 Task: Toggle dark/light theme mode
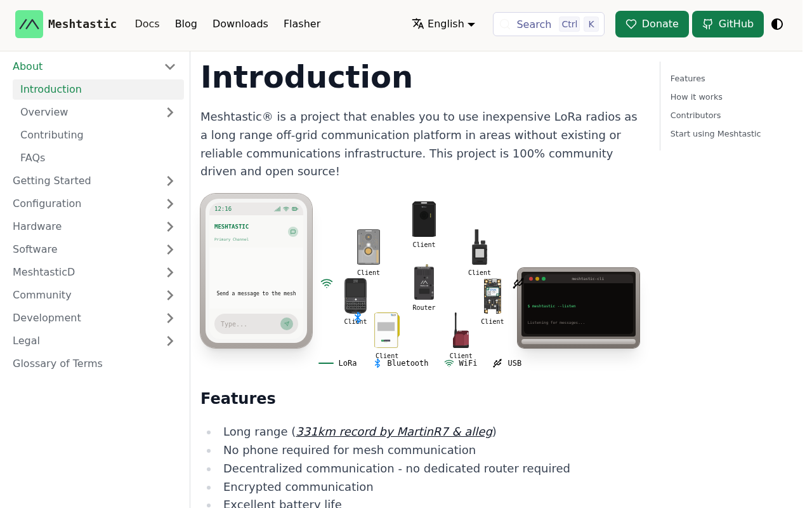777,24
